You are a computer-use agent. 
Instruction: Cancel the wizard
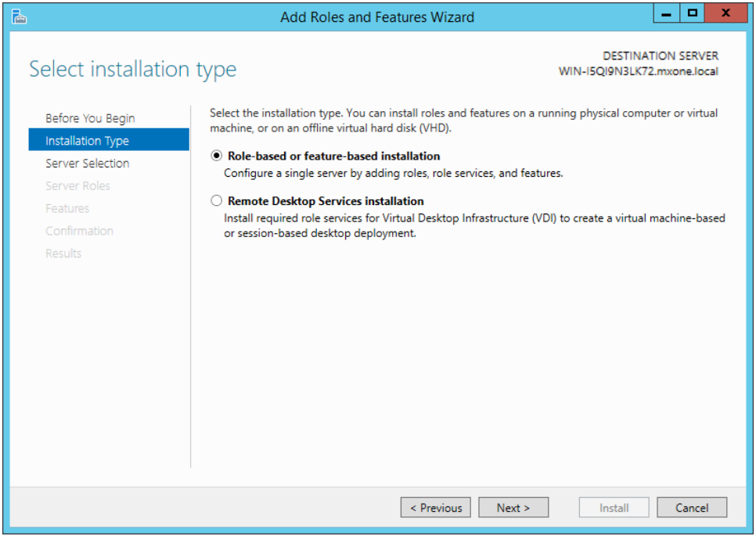click(x=692, y=508)
